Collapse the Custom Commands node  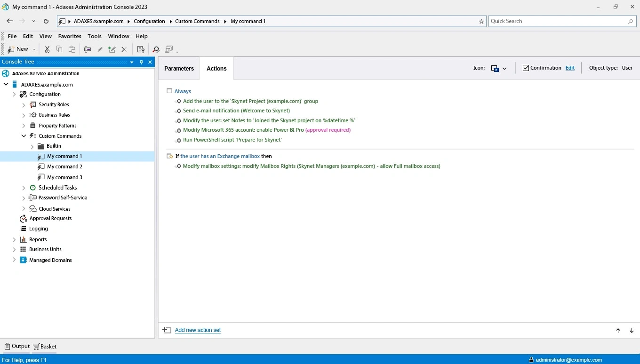(23, 135)
